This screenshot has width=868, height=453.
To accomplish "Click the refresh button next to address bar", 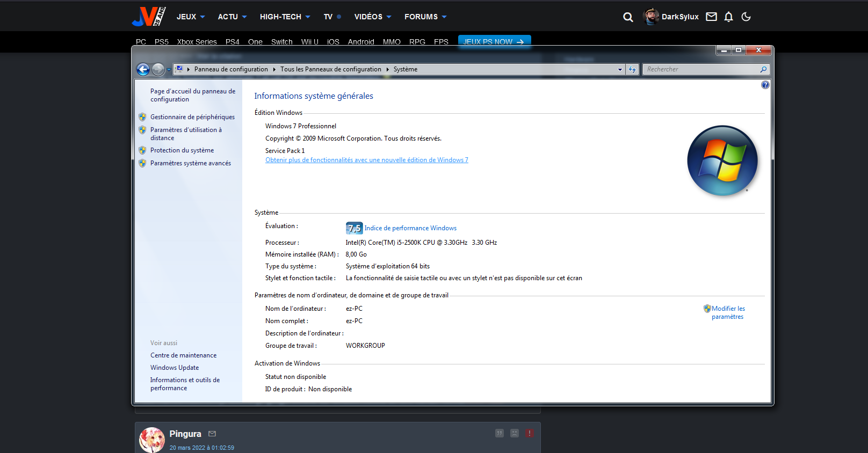I will 632,69.
